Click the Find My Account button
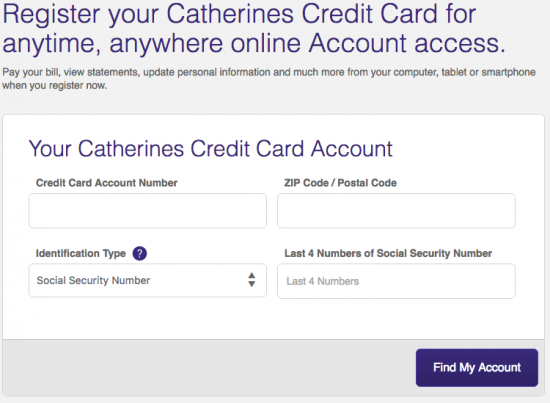Image resolution: width=550 pixels, height=403 pixels. [477, 368]
